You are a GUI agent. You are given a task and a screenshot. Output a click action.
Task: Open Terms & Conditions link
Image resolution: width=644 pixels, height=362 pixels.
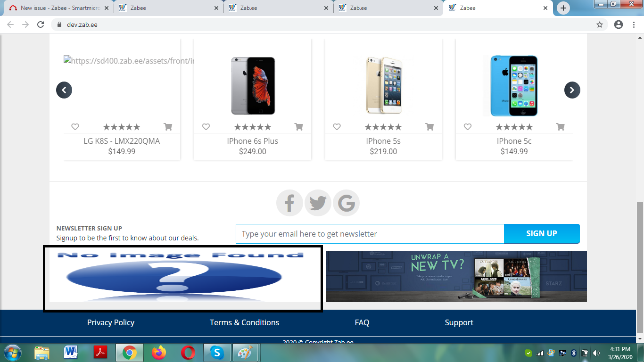[244, 322]
